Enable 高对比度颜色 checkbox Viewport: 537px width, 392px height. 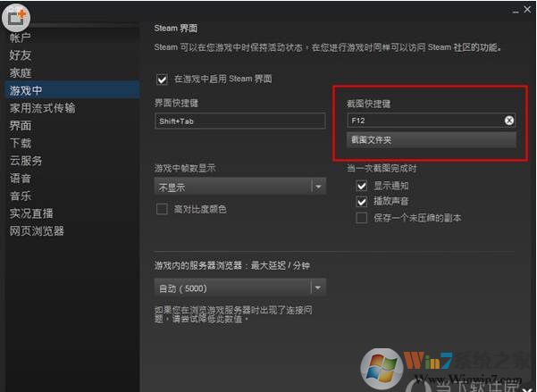click(162, 209)
